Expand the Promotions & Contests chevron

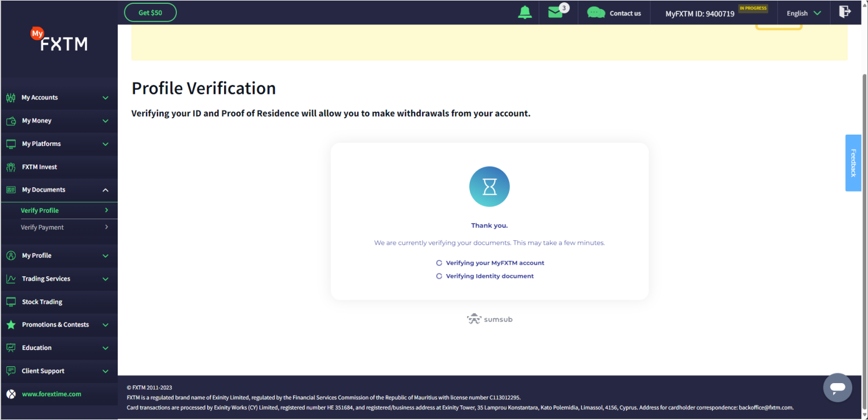tap(106, 325)
